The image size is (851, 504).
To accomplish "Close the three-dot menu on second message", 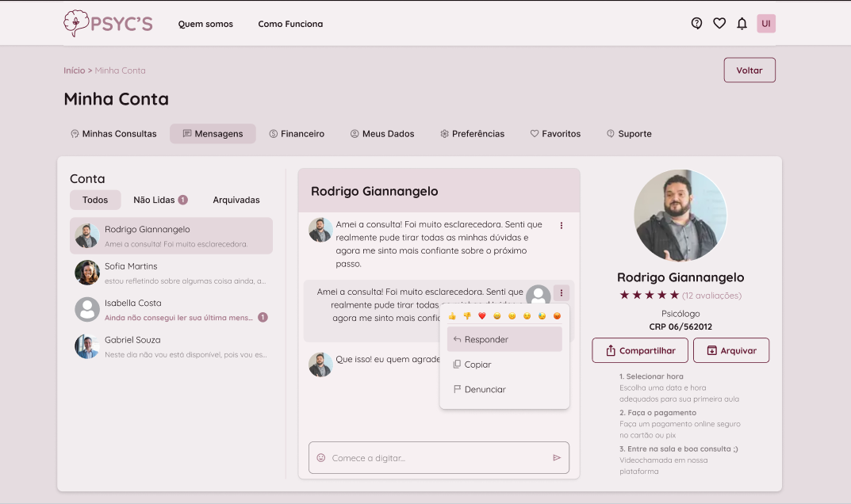I will 562,292.
